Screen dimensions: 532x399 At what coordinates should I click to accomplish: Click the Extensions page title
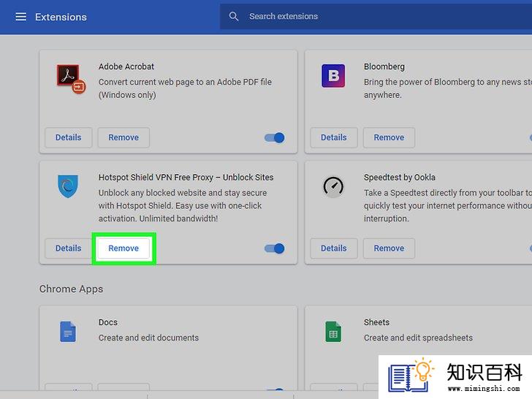61,17
